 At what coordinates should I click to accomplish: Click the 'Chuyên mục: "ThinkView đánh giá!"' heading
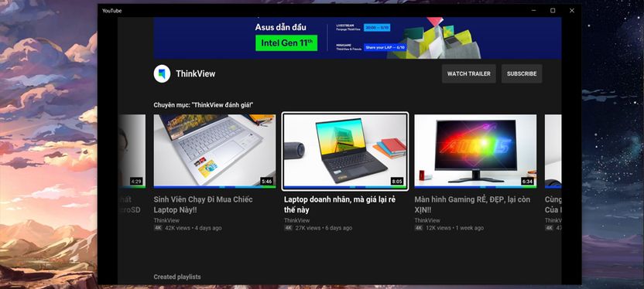204,105
